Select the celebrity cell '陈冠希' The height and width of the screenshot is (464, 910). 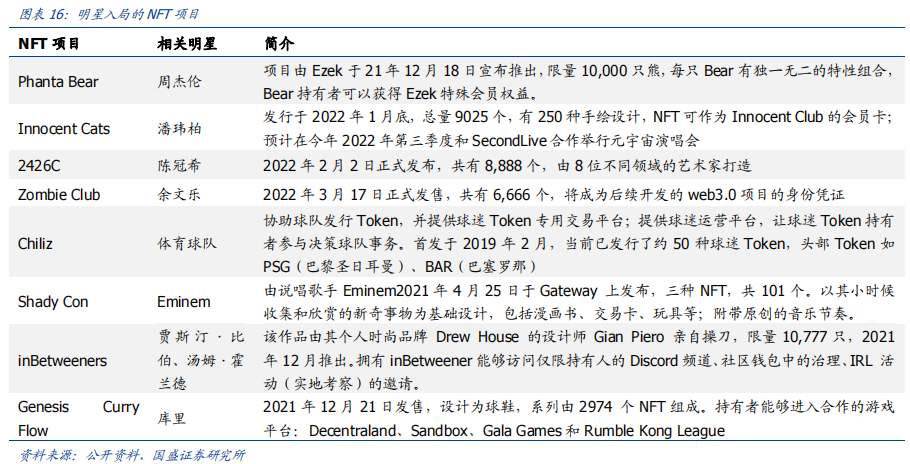(179, 166)
